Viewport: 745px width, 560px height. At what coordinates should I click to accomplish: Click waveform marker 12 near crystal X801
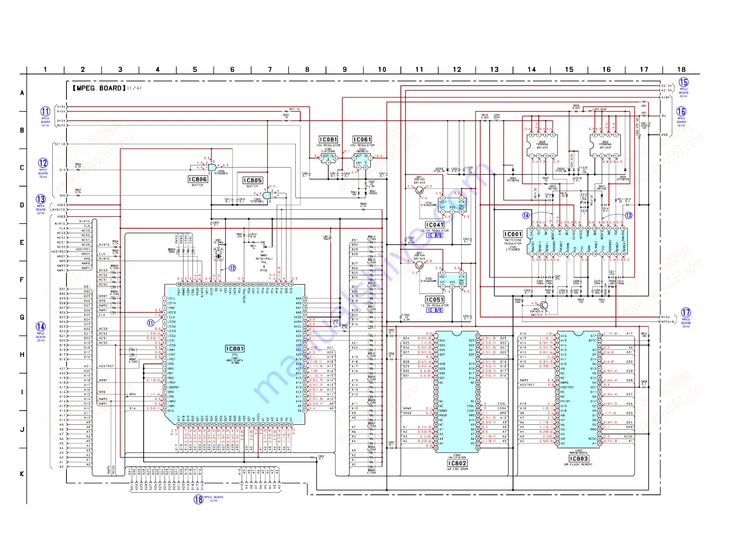coord(232,268)
